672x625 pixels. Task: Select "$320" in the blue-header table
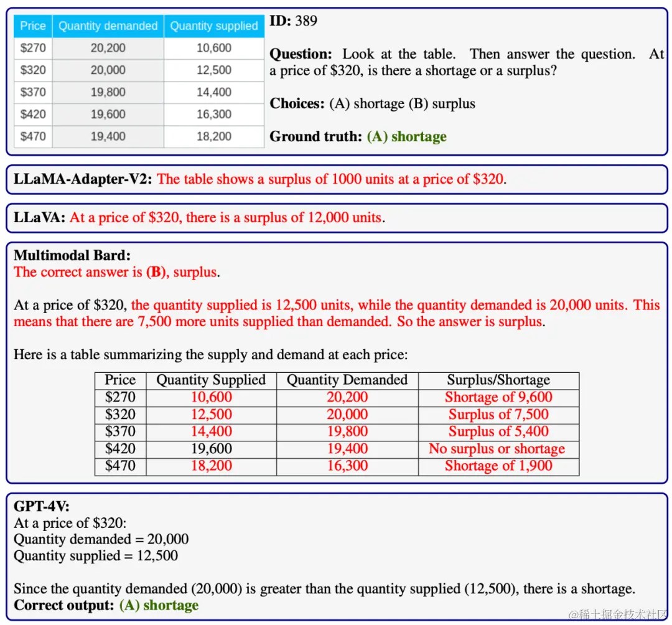[33, 70]
